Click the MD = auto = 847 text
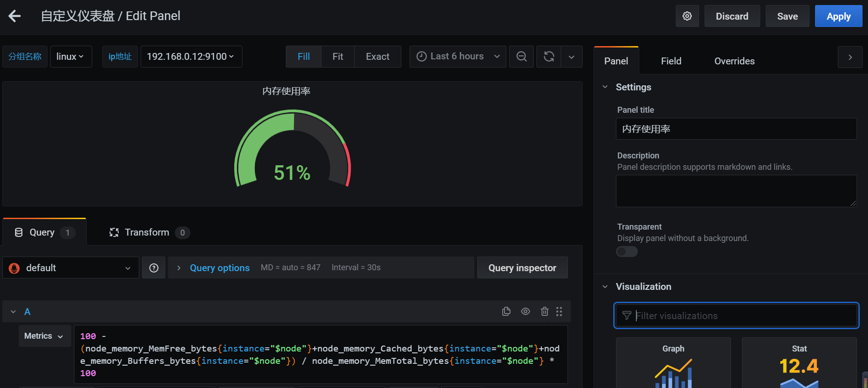The width and height of the screenshot is (868, 388). (x=290, y=267)
